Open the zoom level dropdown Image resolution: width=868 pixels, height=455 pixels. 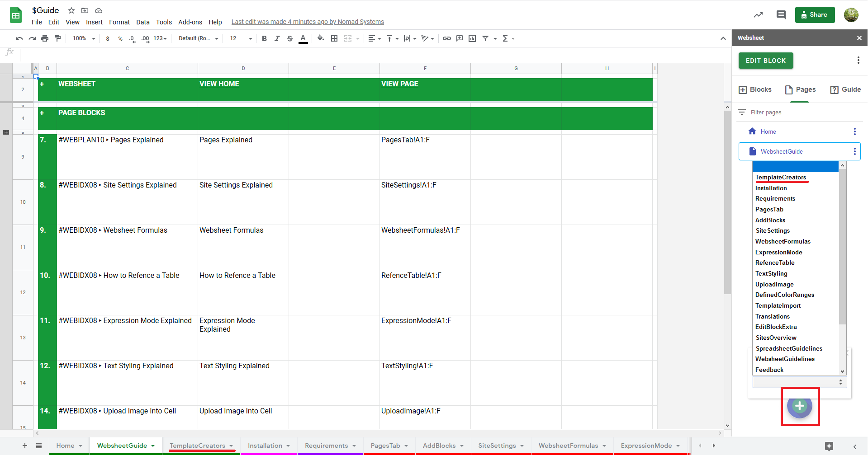pos(83,38)
